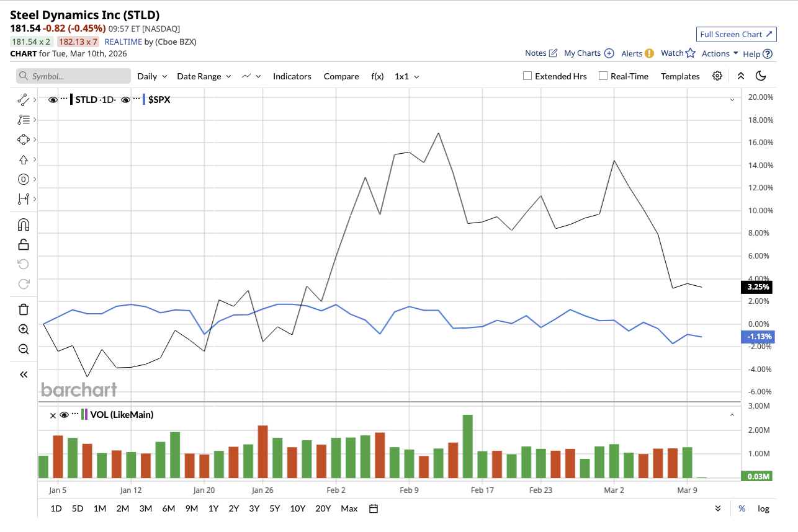Collapse the chart toolbar with double chevron
Screen dimensions: 798x532
pos(740,76)
